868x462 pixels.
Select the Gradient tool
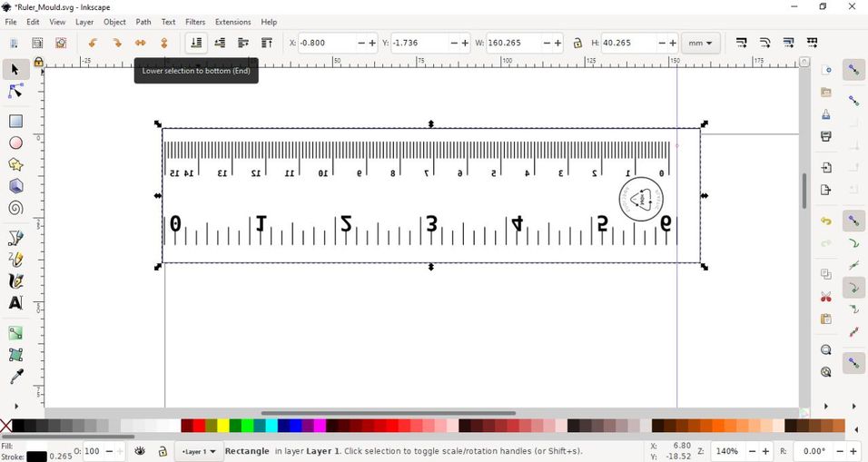[x=15, y=333]
